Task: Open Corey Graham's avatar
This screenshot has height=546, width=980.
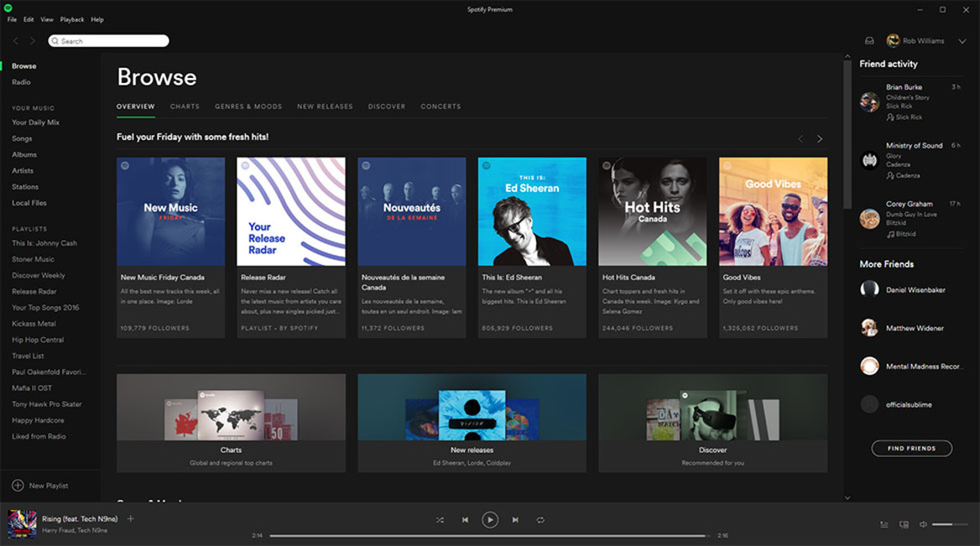Action: click(869, 219)
